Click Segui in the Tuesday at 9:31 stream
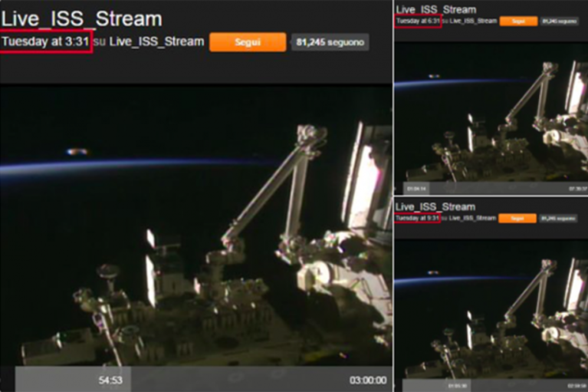The width and height of the screenshot is (588, 392). [x=517, y=219]
